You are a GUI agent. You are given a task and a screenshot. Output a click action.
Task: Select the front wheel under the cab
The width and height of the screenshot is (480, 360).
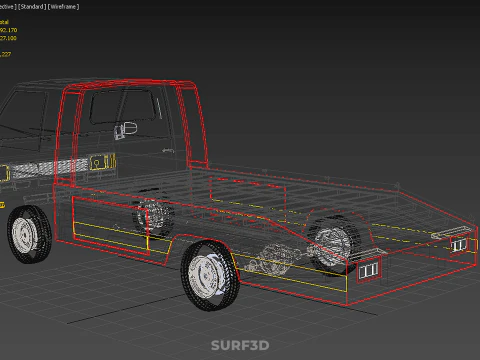pos(29,234)
